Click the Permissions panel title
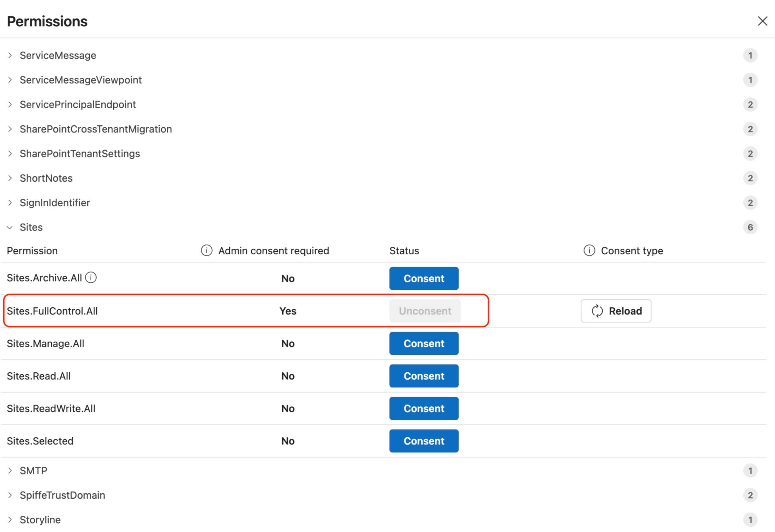This screenshot has height=532, width=775. point(47,21)
